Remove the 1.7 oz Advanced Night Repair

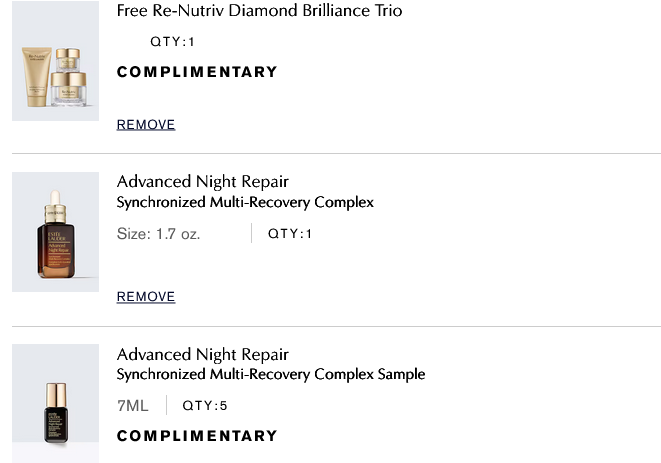pyautogui.click(x=146, y=297)
